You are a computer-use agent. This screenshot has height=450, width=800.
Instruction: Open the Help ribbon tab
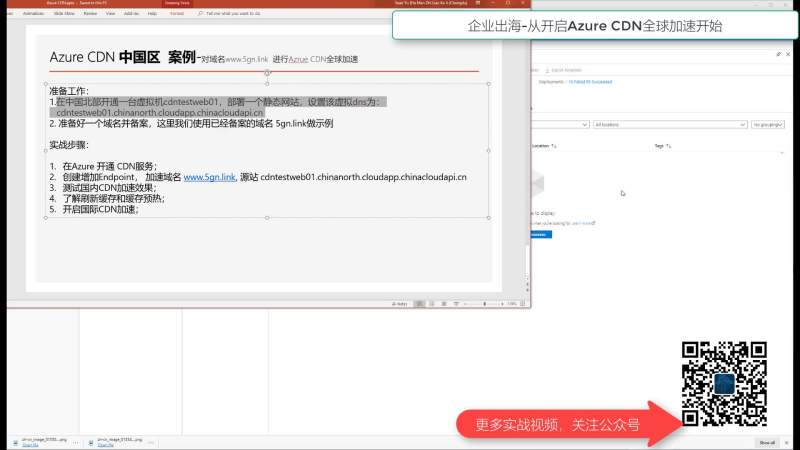152,13
